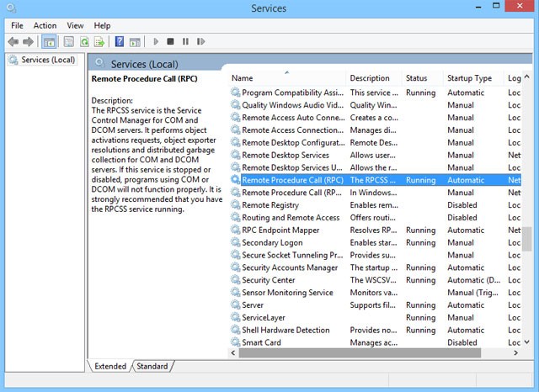539x392 pixels.
Task: Click the vertical scrollbar down arrow
Action: click(526, 342)
